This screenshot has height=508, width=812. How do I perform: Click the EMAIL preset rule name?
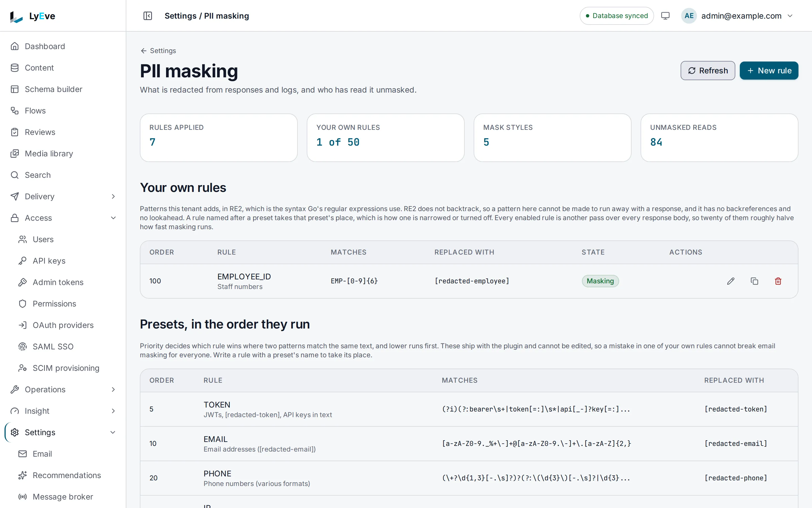coord(215,439)
